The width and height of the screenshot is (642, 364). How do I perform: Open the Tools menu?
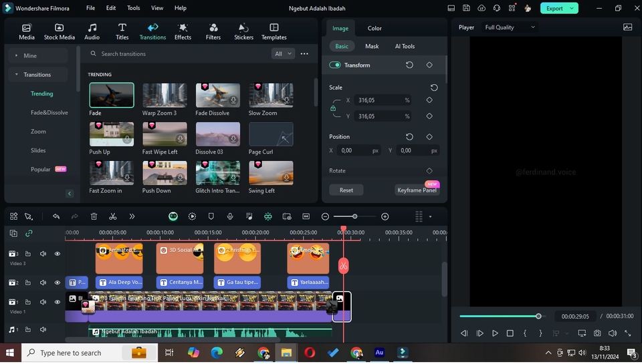pyautogui.click(x=134, y=8)
